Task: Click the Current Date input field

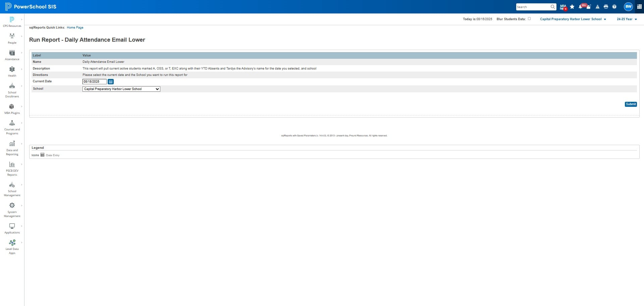Action: (95, 82)
